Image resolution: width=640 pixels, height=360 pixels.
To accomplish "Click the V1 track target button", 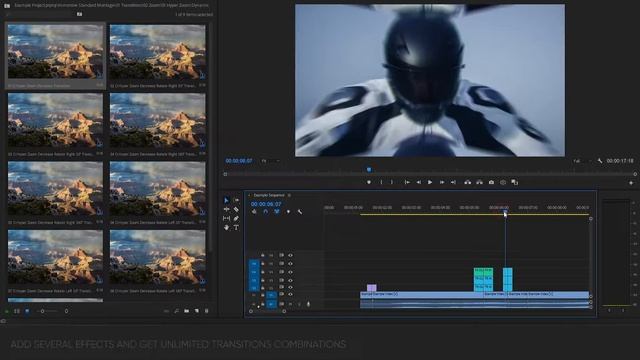I will pyautogui.click(x=271, y=295).
